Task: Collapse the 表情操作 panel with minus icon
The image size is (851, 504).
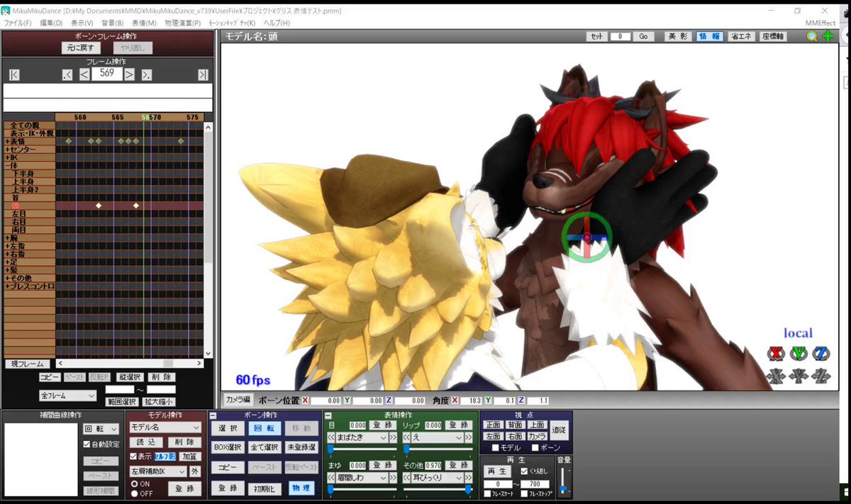Action: pyautogui.click(x=328, y=415)
